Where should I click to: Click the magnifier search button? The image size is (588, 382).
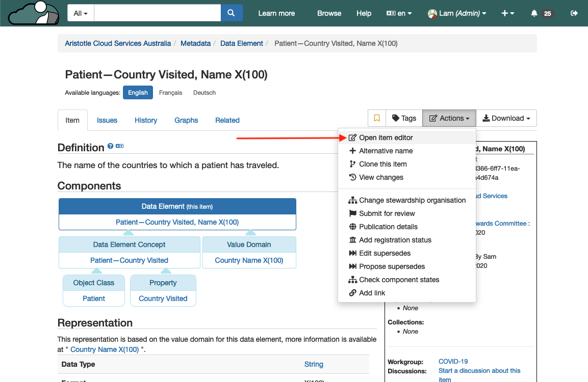(x=232, y=13)
